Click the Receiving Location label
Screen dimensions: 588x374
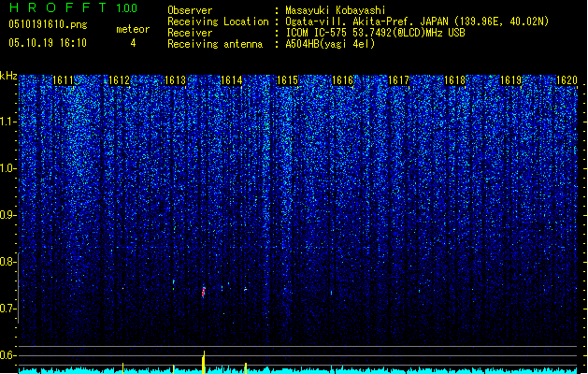point(218,22)
